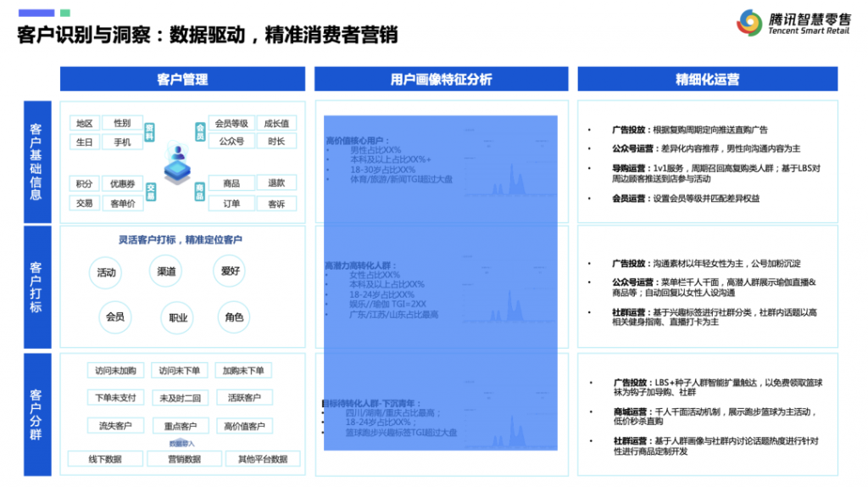Select the teal 资料 tag beside 性别
This screenshot has height=487, width=868.
tap(149, 132)
